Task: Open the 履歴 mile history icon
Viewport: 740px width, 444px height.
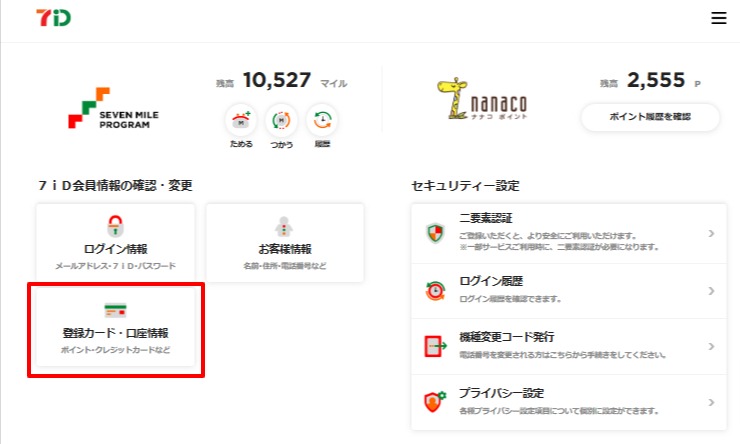Action: (322, 122)
